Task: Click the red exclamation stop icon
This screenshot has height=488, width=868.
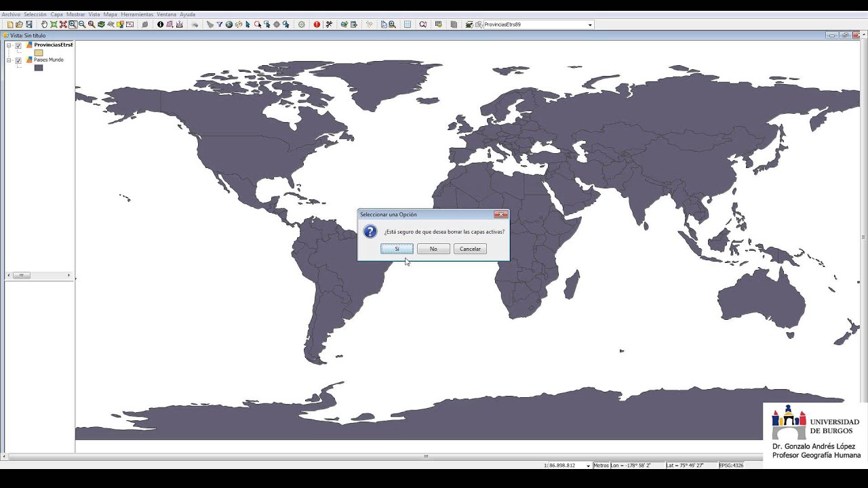Action: [x=317, y=24]
